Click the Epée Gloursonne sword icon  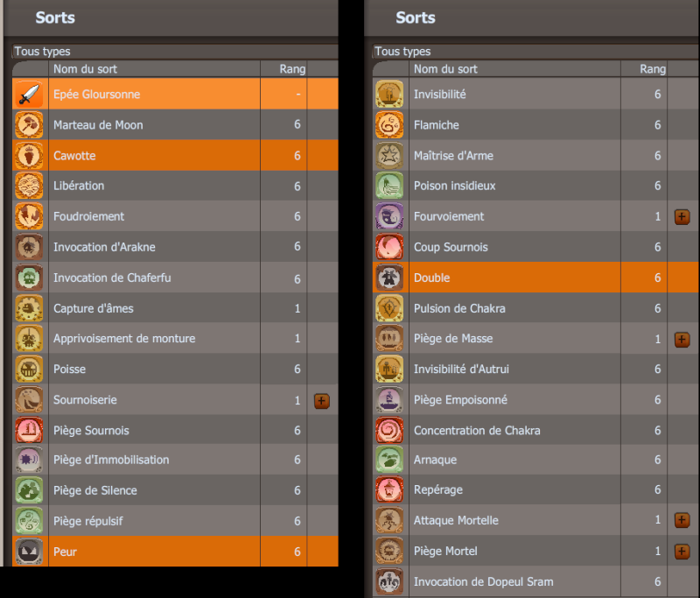tap(30, 95)
